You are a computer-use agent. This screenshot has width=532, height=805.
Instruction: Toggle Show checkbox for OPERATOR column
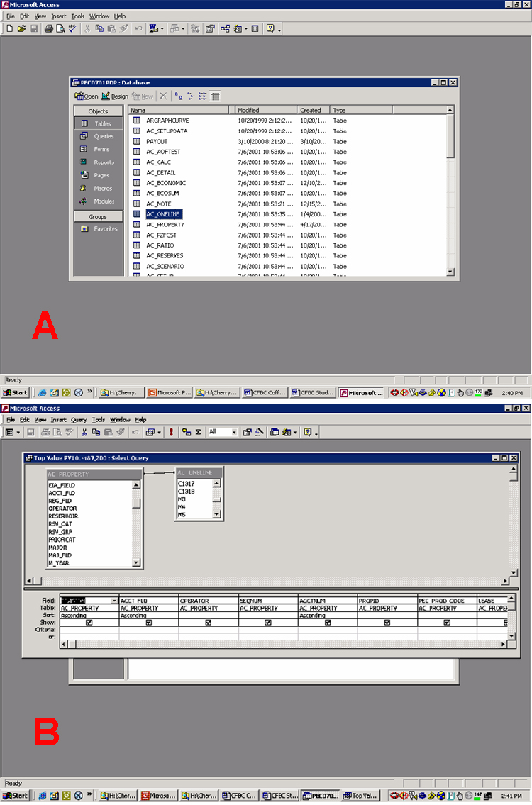coord(209,623)
